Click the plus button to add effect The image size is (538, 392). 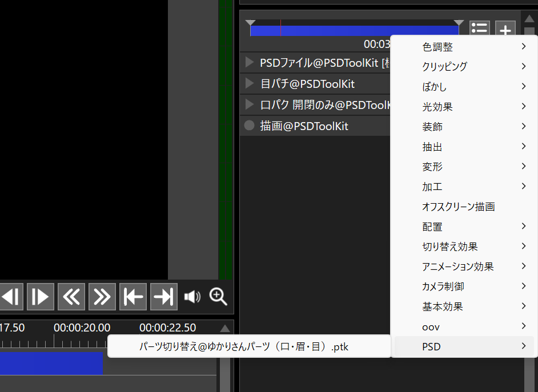505,29
